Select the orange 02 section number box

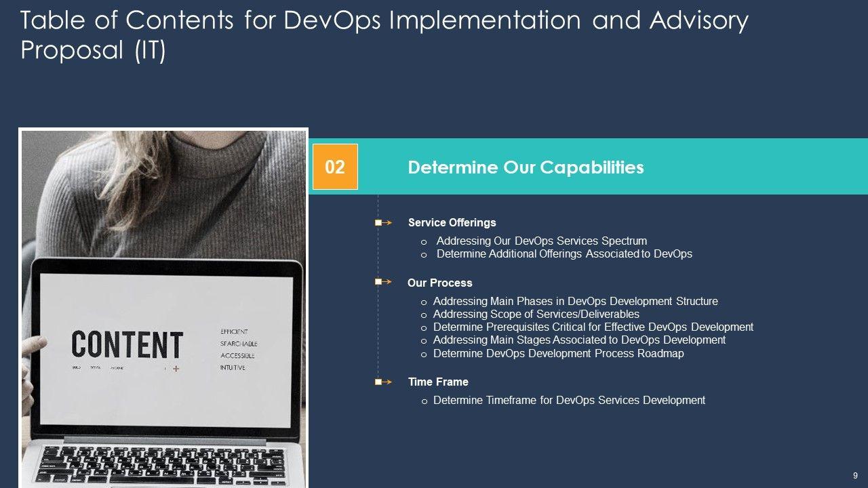point(335,167)
